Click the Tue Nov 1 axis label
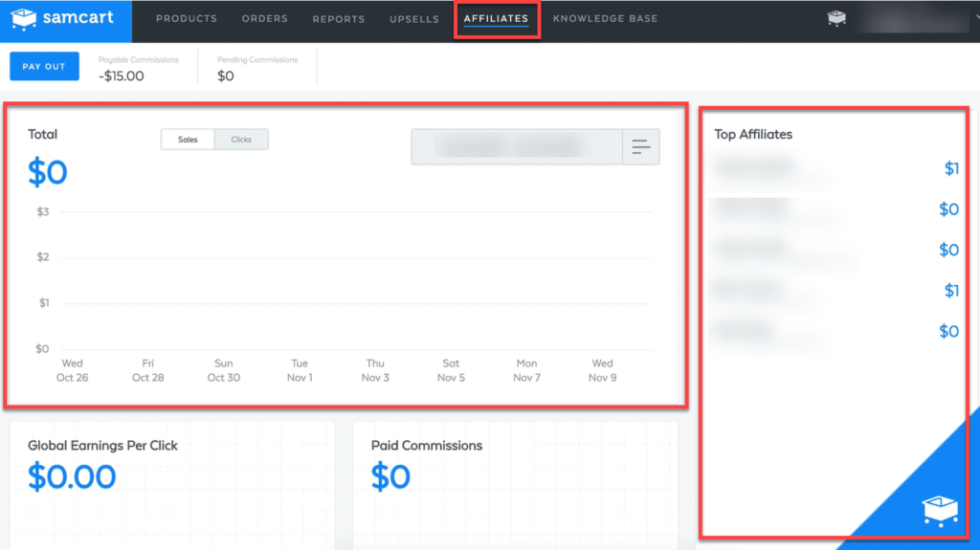The image size is (980, 550). pyautogui.click(x=300, y=370)
